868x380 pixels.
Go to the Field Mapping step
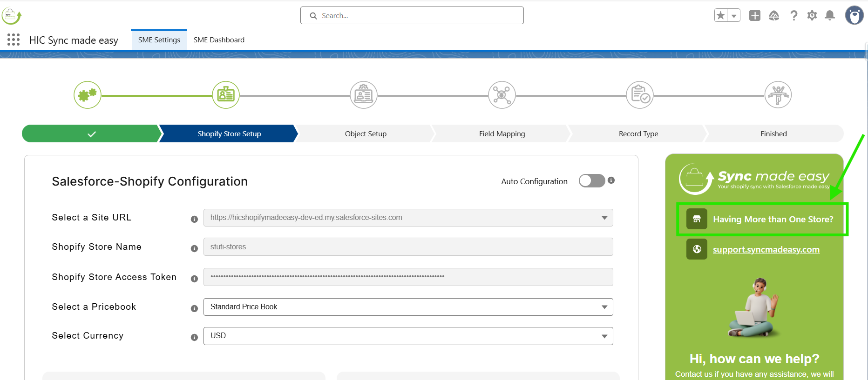[x=502, y=134]
